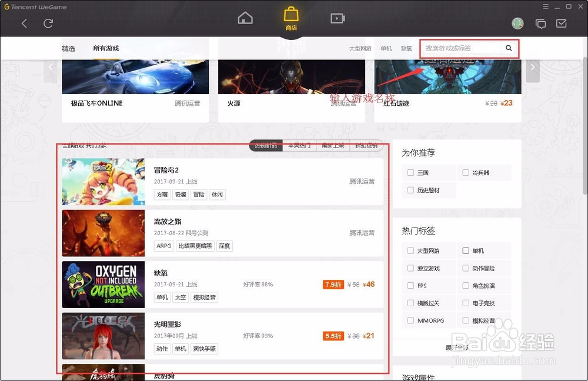Image resolution: width=588 pixels, height=381 pixels.
Task: Click the 冒险岛2 game thumbnail
Action: (103, 182)
